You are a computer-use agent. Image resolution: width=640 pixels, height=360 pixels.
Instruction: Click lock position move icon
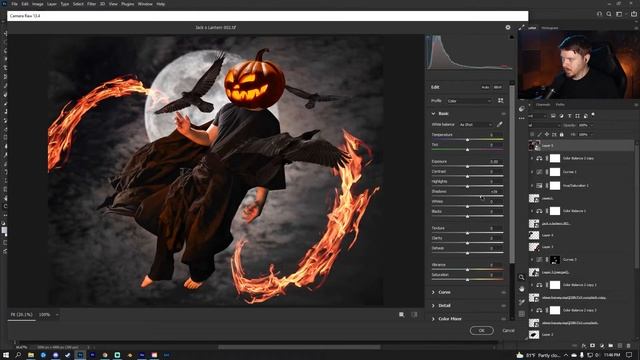[x=547, y=134]
